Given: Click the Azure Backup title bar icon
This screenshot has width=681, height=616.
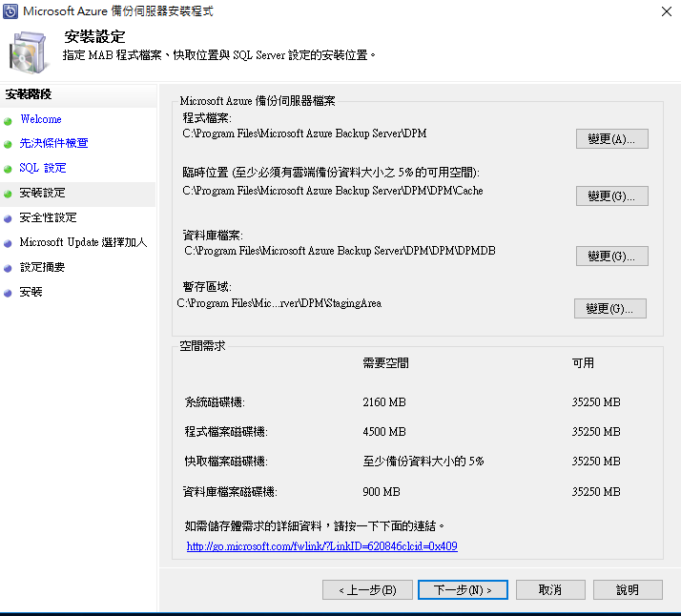Looking at the screenshot, I should click(x=10, y=11).
